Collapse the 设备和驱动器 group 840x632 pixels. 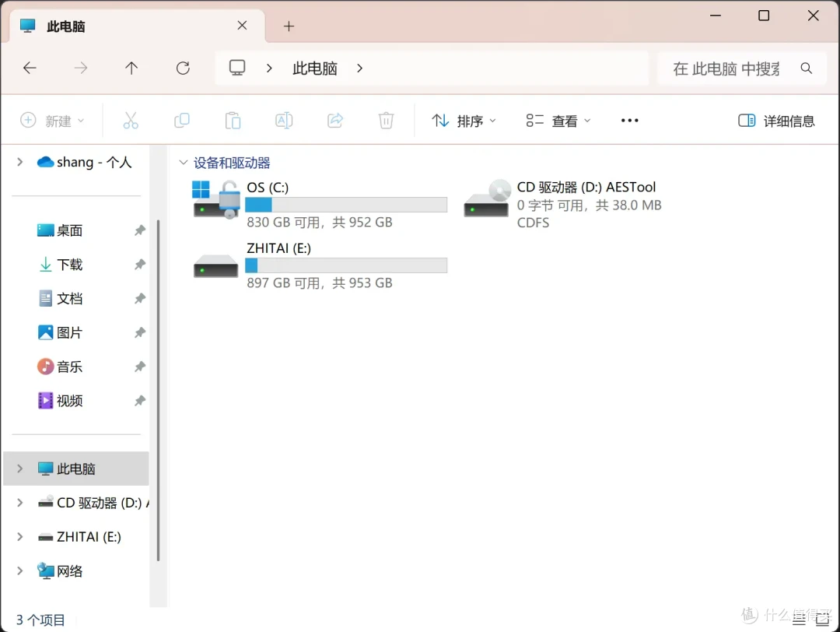[184, 163]
